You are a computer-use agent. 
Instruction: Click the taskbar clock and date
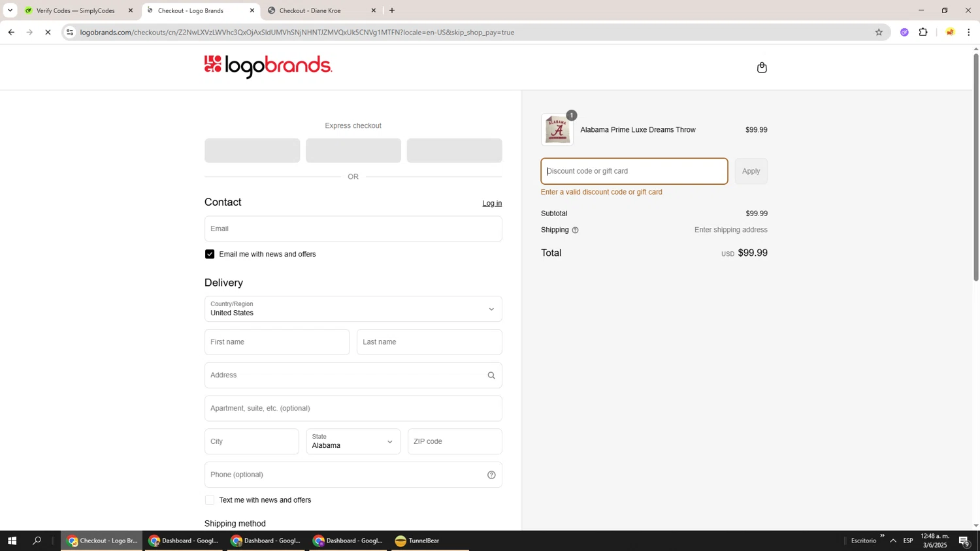pos(935,541)
